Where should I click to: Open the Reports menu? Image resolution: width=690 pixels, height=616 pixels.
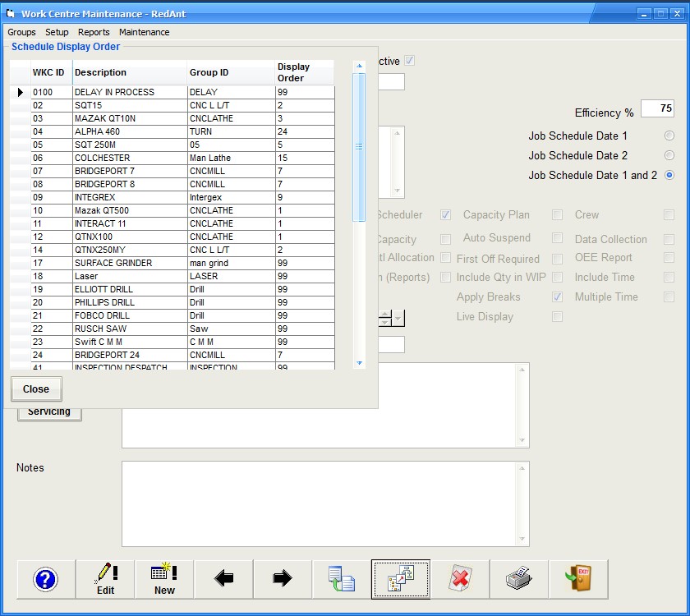point(94,32)
